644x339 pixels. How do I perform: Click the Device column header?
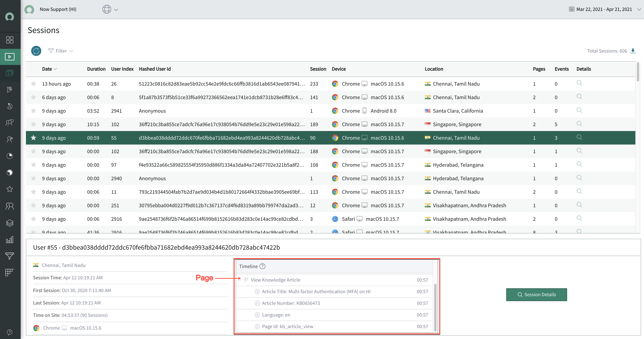[x=339, y=69]
